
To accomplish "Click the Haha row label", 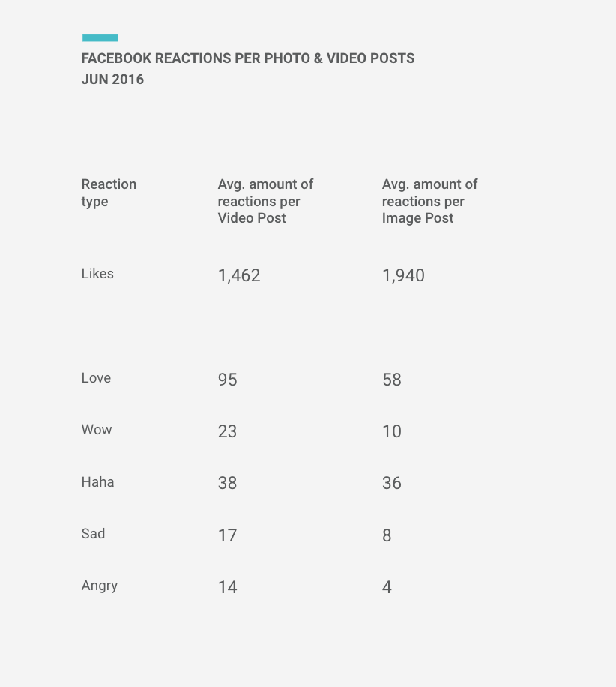I will tap(97, 482).
